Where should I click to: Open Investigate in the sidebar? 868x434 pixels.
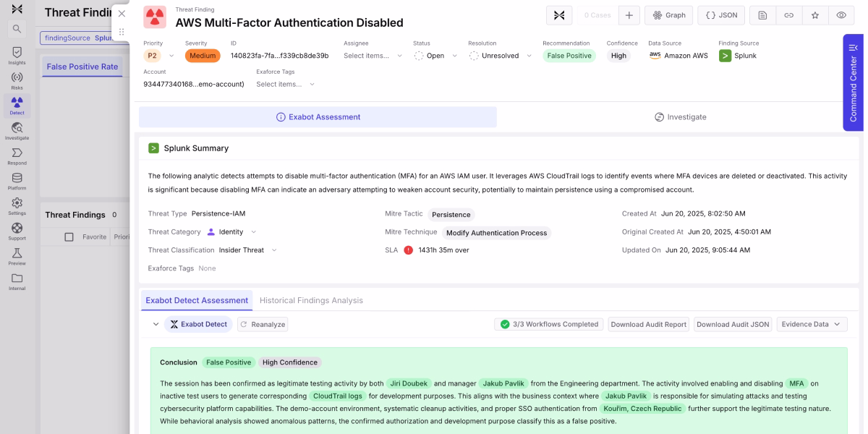tap(17, 131)
